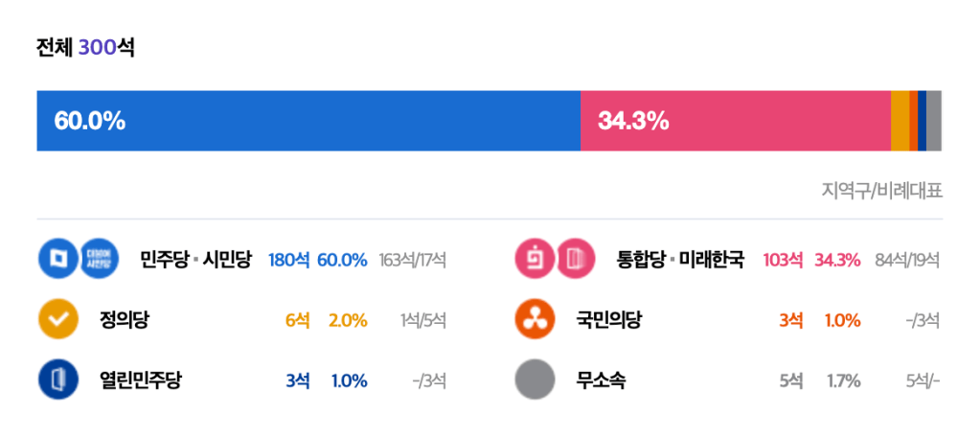The height and width of the screenshot is (438, 980).
Task: Click the orange People's Party logo
Action: [x=535, y=320]
